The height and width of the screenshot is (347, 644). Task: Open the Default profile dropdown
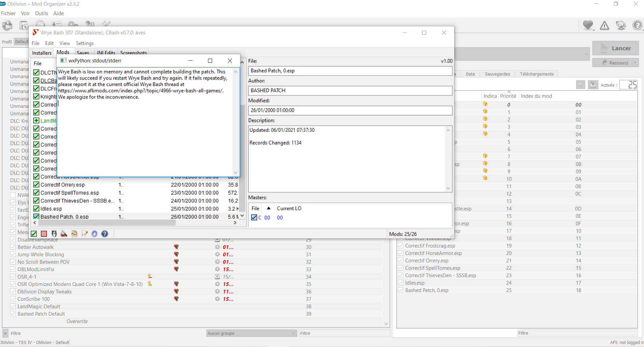pos(22,42)
